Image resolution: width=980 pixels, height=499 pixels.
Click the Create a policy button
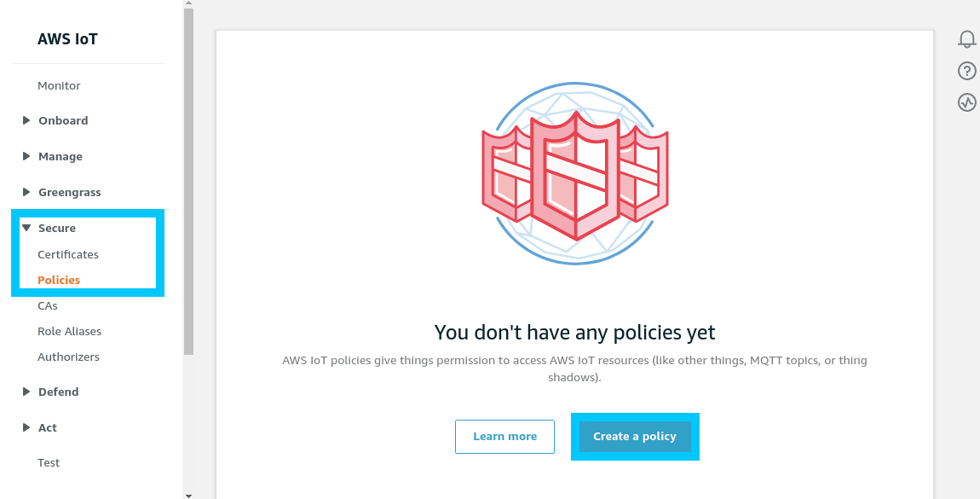coord(634,436)
